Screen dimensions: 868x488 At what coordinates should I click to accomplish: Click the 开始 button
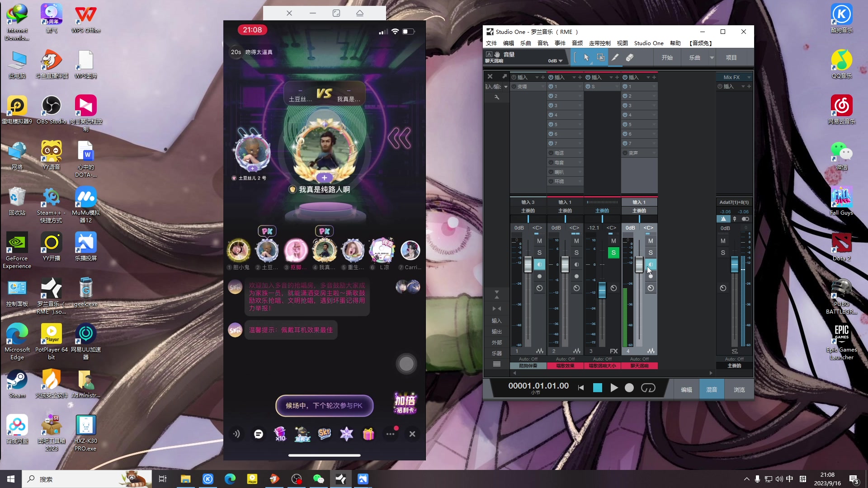coord(667,57)
